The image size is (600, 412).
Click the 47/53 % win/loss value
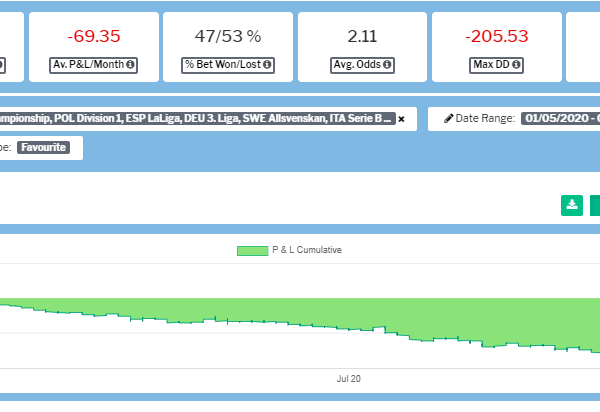228,36
